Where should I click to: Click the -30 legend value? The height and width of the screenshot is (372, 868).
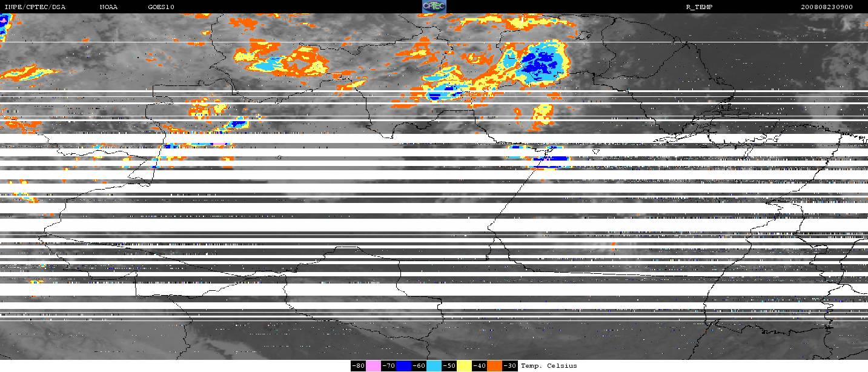click(510, 366)
